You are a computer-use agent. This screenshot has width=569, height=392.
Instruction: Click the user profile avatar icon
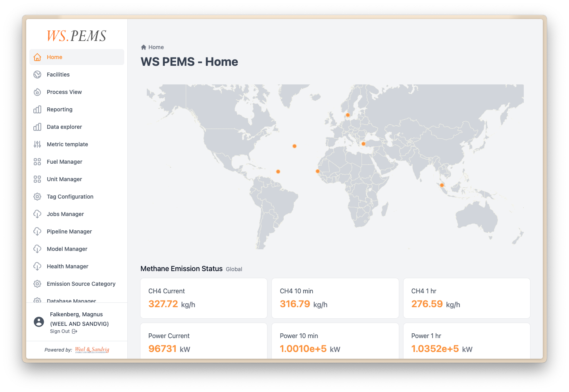coord(39,322)
